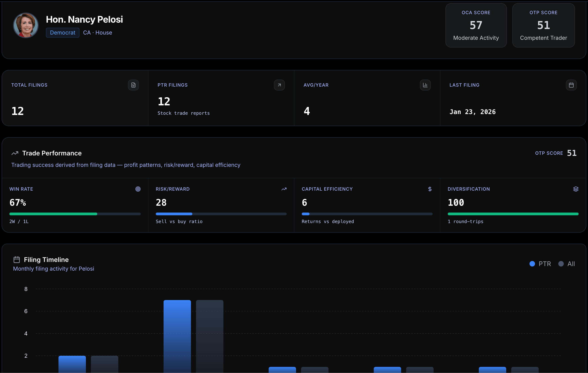
Task: Click the 'Moderate Activity' label
Action: (x=476, y=38)
